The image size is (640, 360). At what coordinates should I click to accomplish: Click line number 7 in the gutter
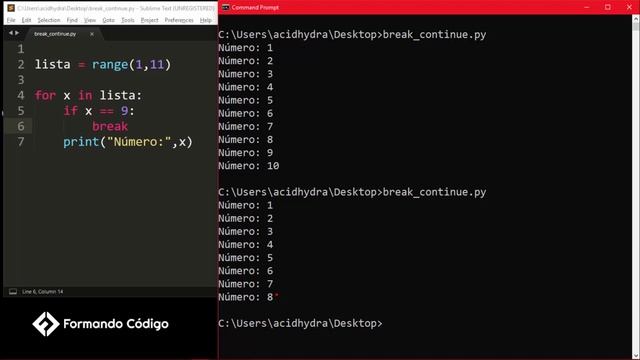click(20, 142)
